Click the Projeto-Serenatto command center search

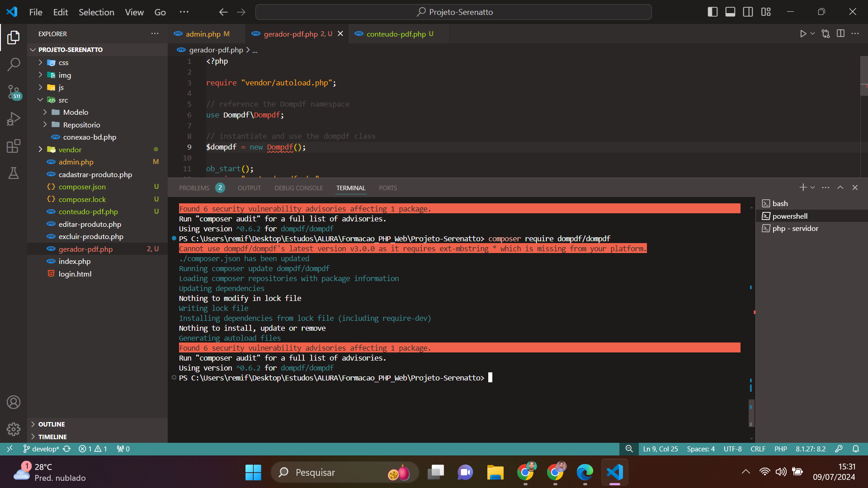click(453, 12)
